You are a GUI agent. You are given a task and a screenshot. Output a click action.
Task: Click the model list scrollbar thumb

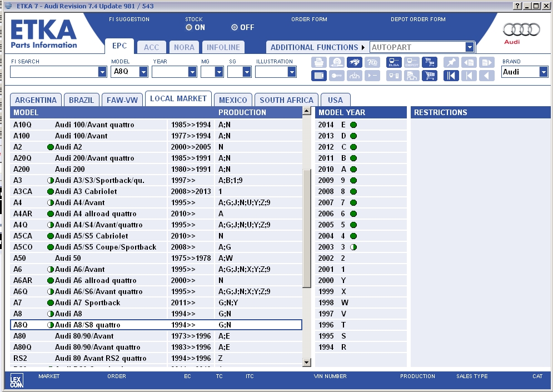click(306, 229)
